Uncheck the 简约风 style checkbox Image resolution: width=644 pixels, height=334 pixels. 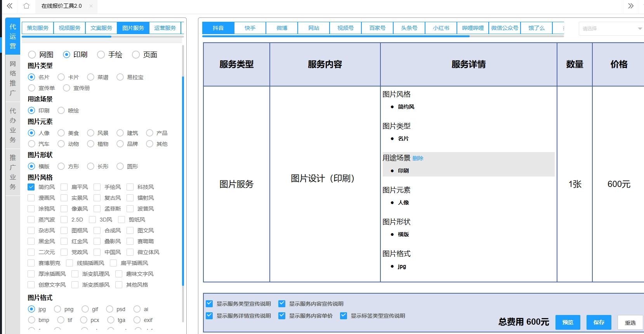point(31,187)
